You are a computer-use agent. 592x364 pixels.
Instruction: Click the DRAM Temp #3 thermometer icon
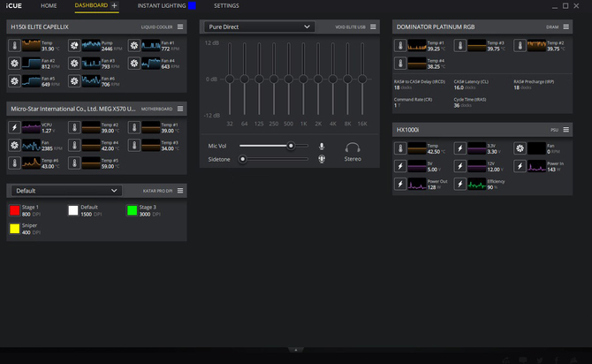click(x=459, y=45)
